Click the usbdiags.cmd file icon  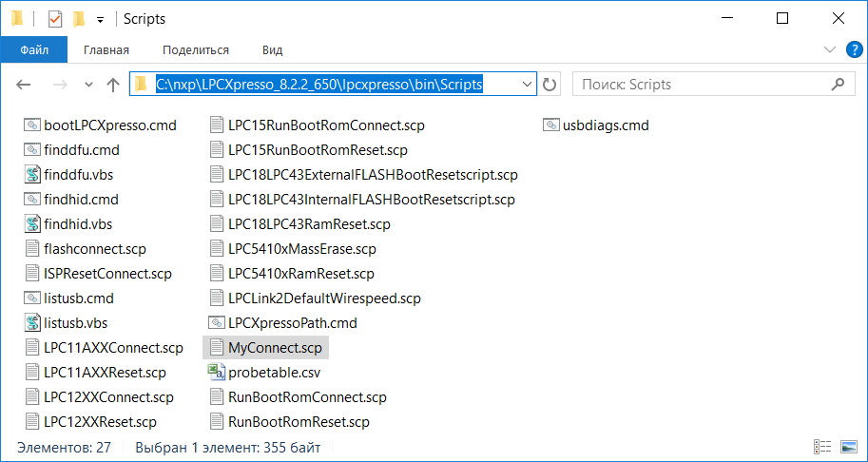pyautogui.click(x=552, y=125)
